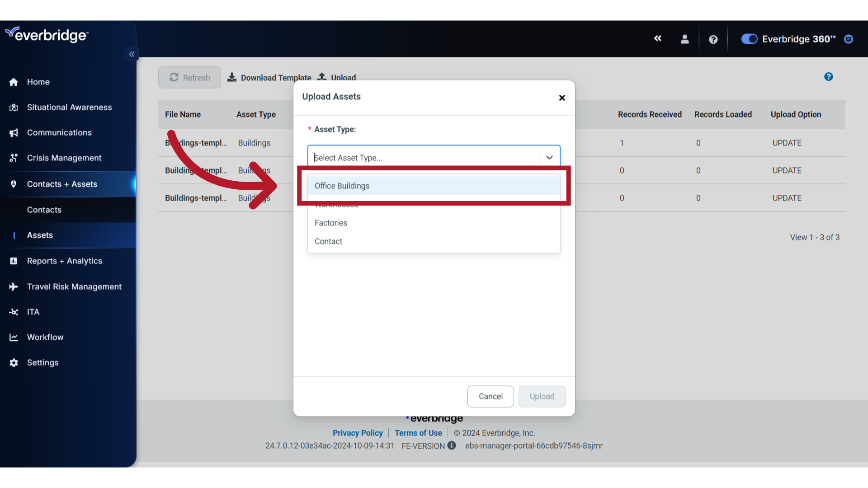Select Assets sub-menu item
The height and width of the screenshot is (488, 868).
pos(39,235)
